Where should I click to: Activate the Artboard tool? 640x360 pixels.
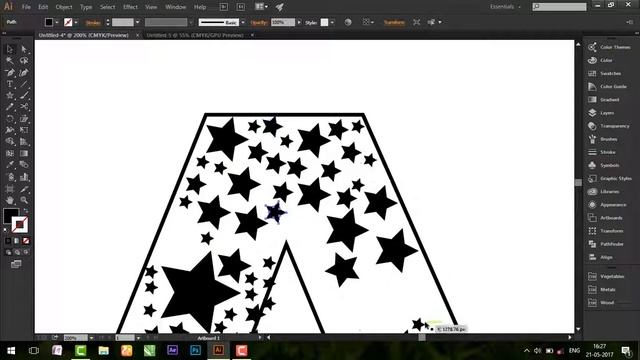pos(10,189)
